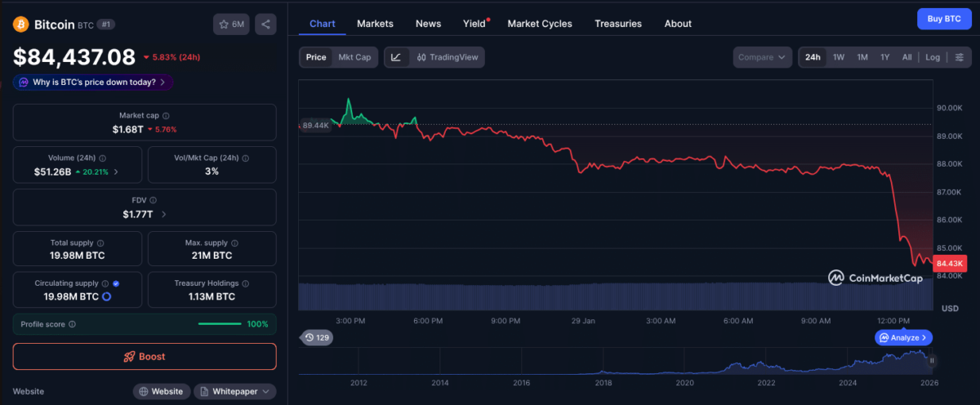Switch chart to Mkt Cap view
Image resolution: width=980 pixels, height=405 pixels.
[354, 57]
